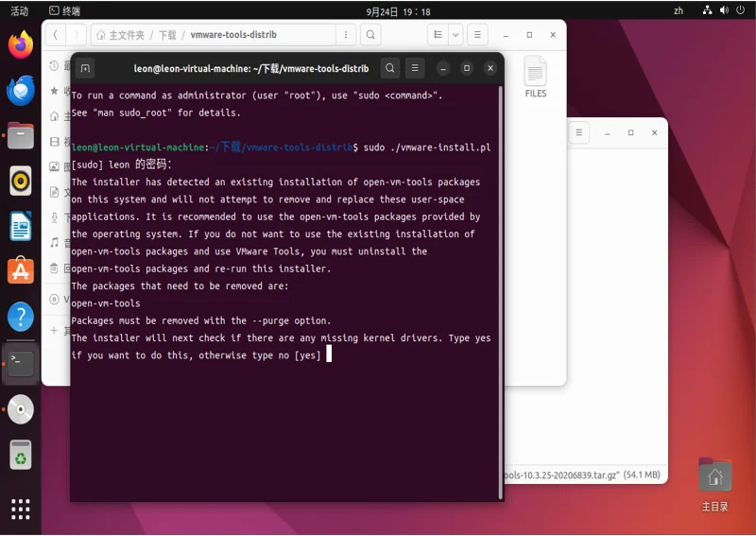Open Rhythmbox music player in dock

coord(20,181)
